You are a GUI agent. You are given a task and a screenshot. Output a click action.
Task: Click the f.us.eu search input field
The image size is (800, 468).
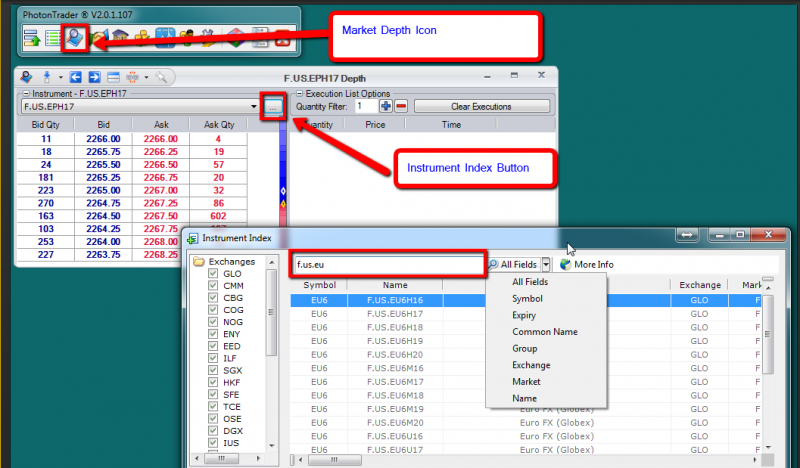[388, 264]
